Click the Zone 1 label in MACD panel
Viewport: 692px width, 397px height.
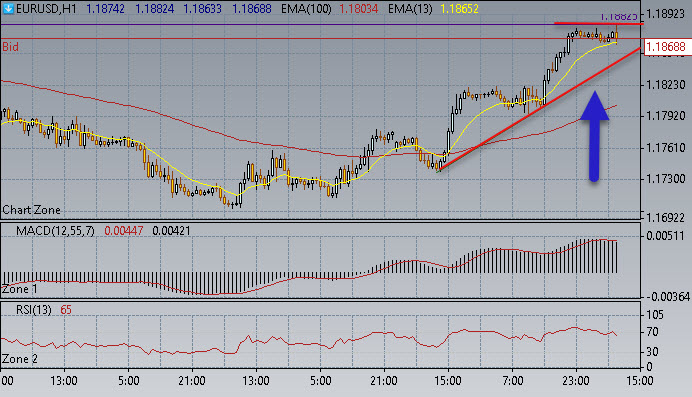(x=20, y=289)
